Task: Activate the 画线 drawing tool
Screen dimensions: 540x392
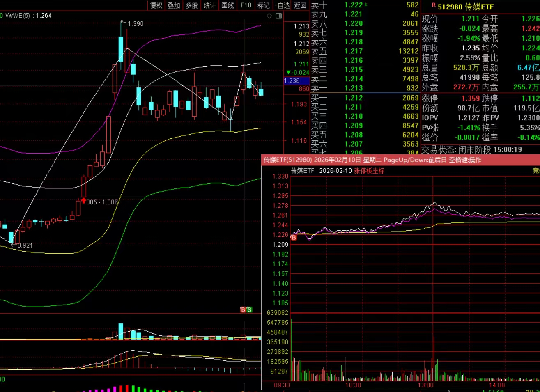Action: tap(227, 5)
